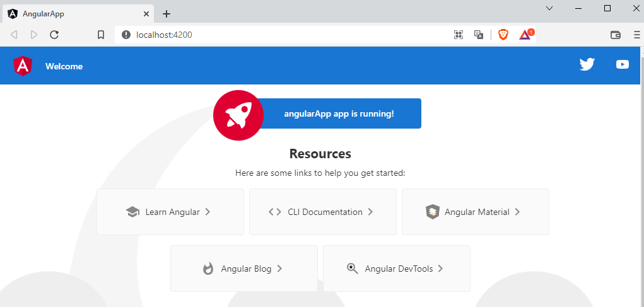Open the Angular DevTools card
This screenshot has width=644, height=307.
coord(397,269)
